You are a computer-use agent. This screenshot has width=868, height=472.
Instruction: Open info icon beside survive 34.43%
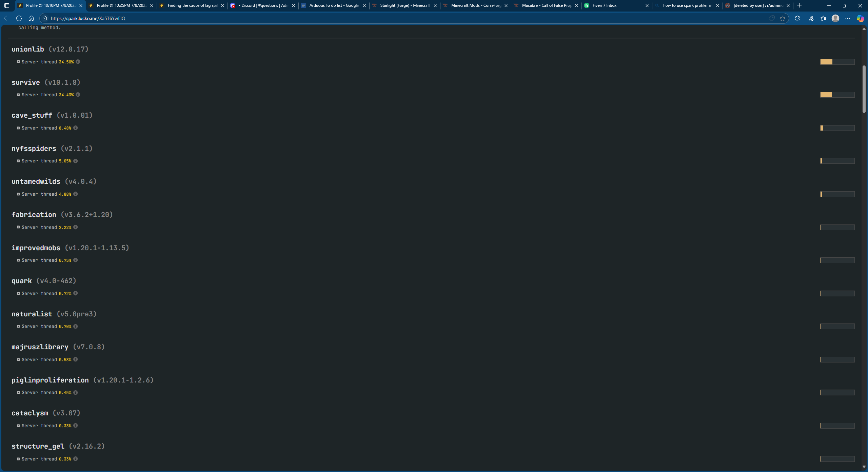point(78,95)
